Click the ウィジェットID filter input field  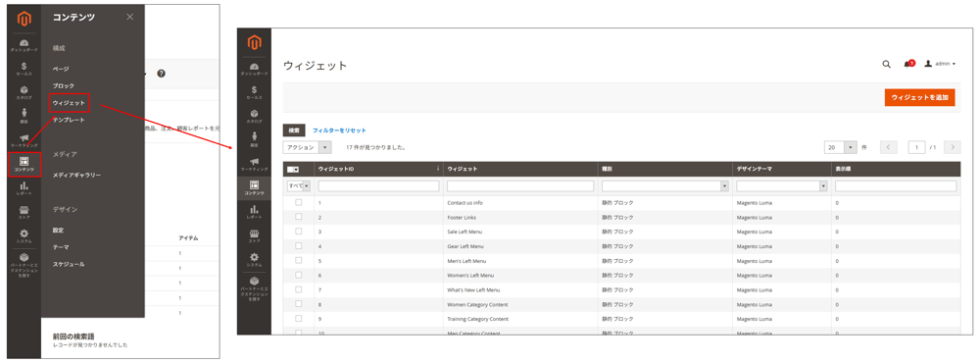click(x=378, y=185)
